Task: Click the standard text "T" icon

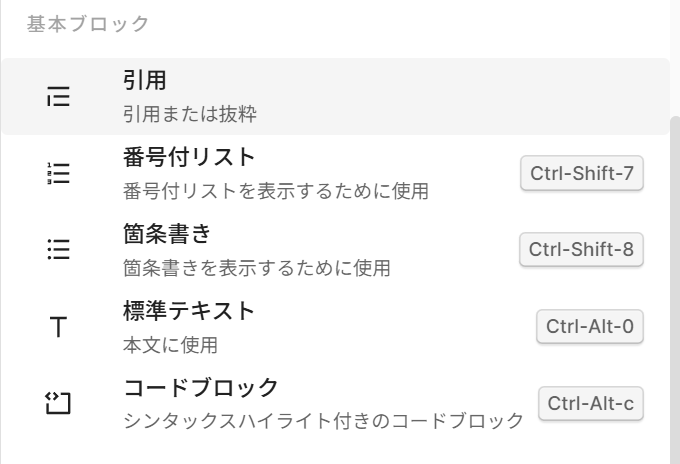Action: click(59, 327)
